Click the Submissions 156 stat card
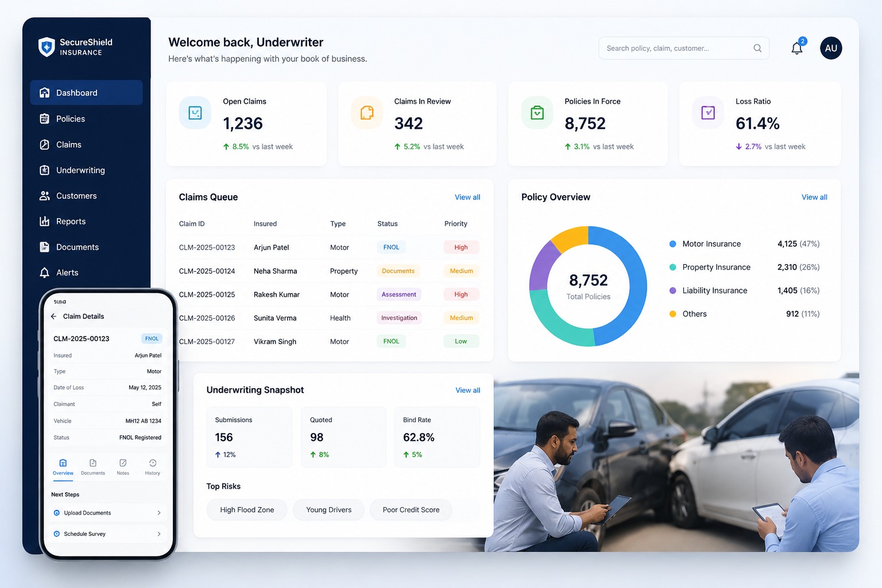The image size is (882, 588). (249, 437)
